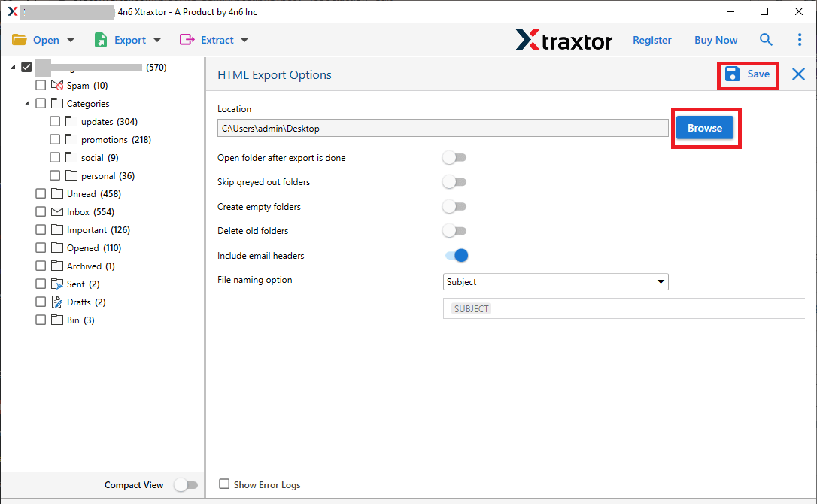The width and height of the screenshot is (817, 504).
Task: Disable the Include email headers toggle
Action: point(455,255)
